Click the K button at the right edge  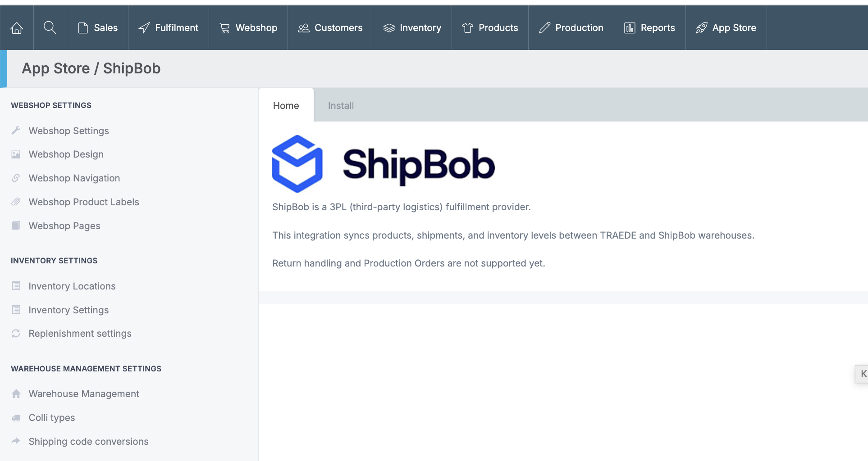pyautogui.click(x=862, y=374)
